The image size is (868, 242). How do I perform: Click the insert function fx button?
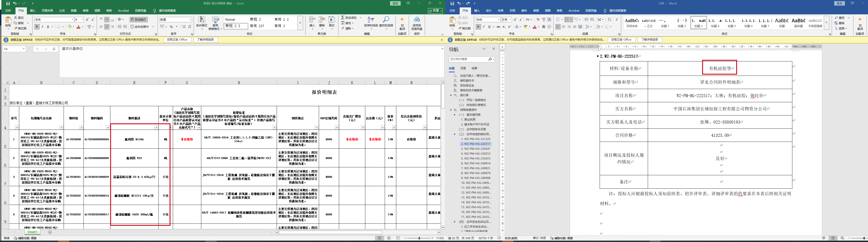click(x=54, y=49)
